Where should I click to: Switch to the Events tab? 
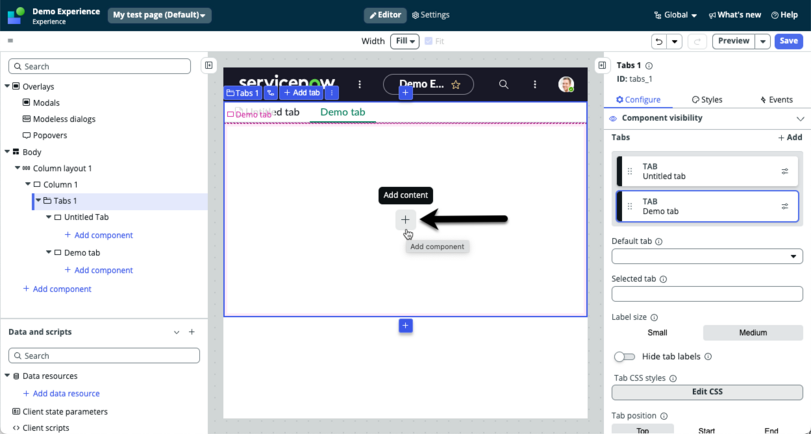(x=776, y=99)
